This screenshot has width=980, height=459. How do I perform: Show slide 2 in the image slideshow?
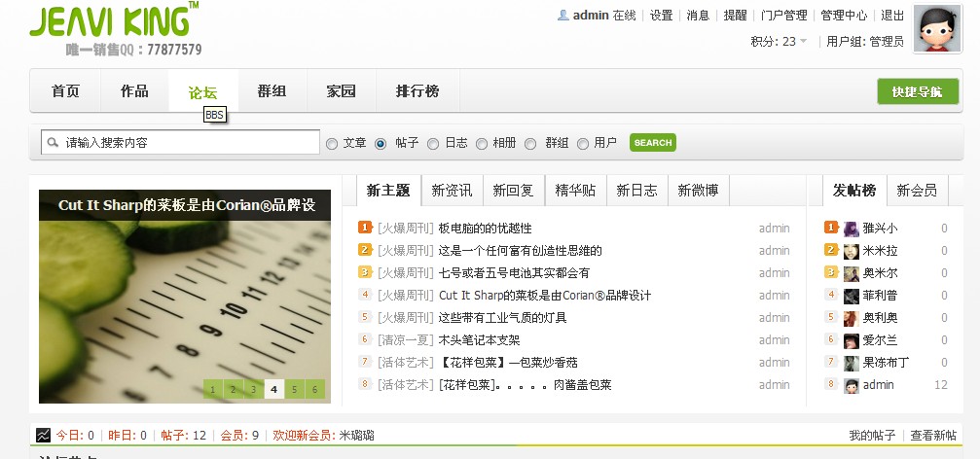pyautogui.click(x=233, y=390)
